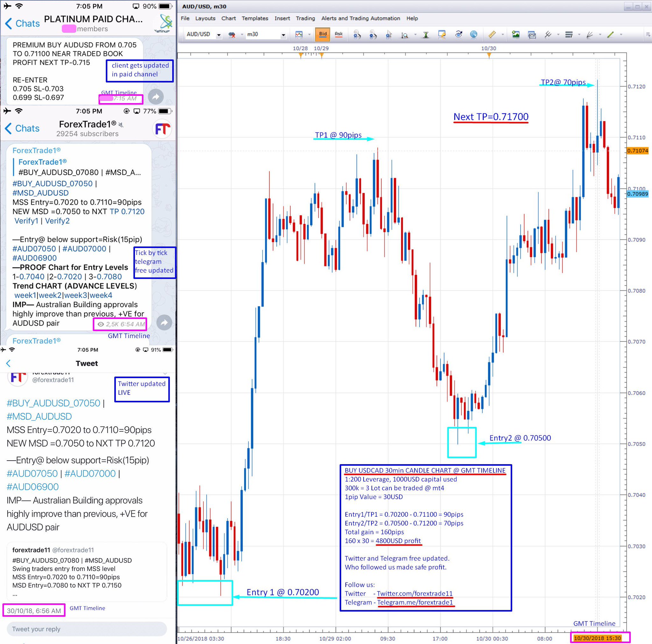Open the 0.7080 proof chart link

109,276
